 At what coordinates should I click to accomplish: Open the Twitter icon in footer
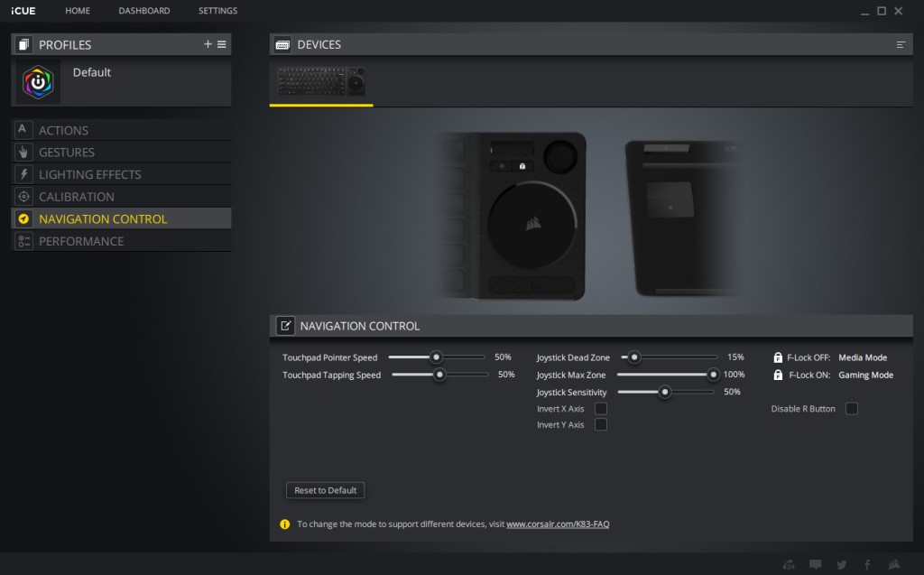pyautogui.click(x=842, y=564)
